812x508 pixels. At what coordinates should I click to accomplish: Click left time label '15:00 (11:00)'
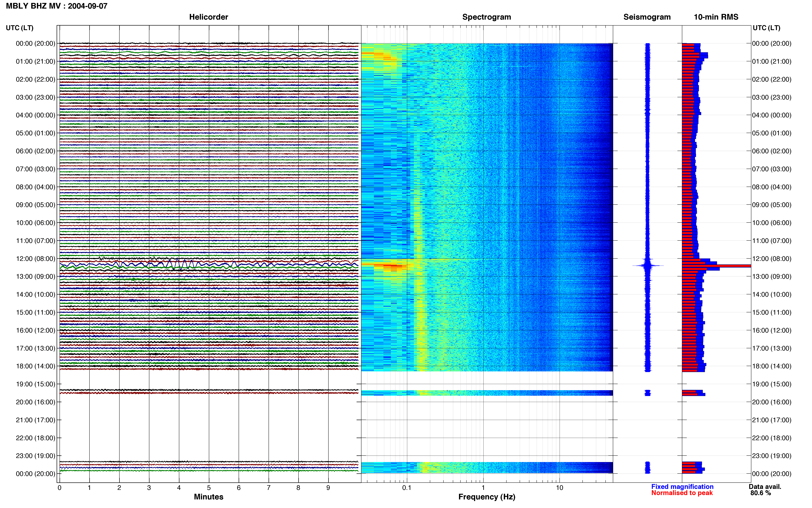coord(35,313)
